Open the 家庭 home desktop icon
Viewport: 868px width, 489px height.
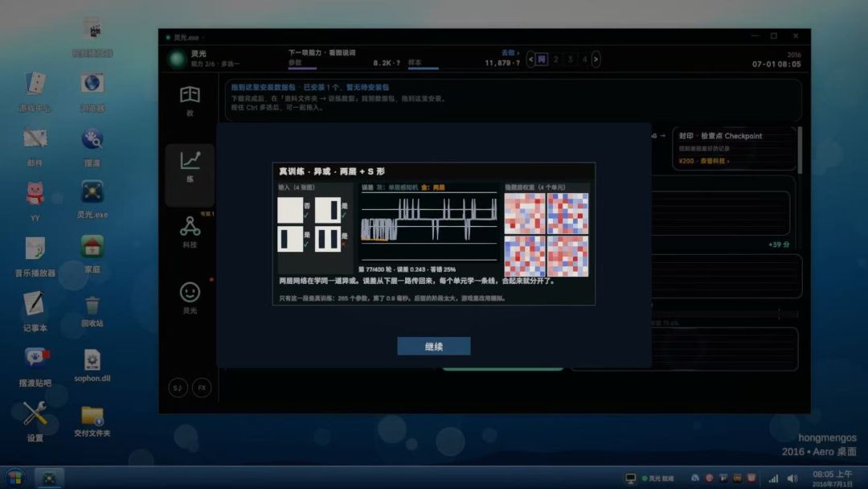[92, 253]
